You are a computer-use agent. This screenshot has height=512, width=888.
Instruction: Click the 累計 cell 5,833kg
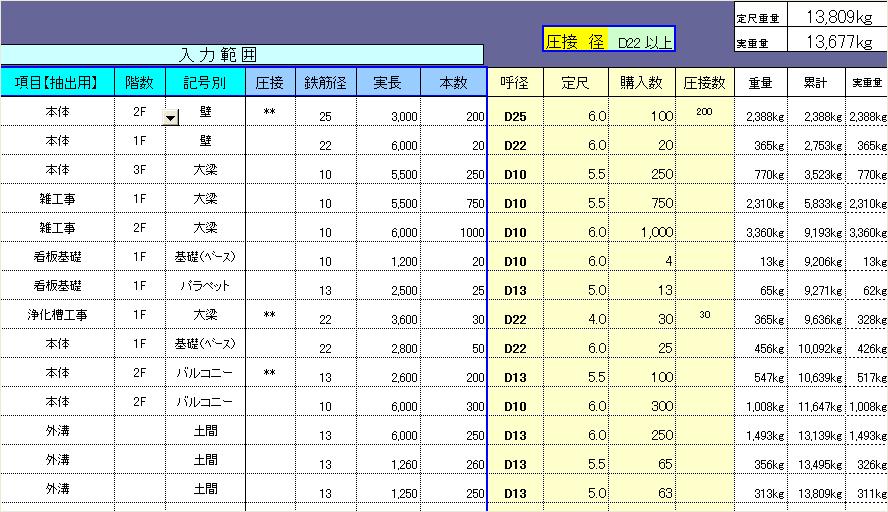point(816,199)
